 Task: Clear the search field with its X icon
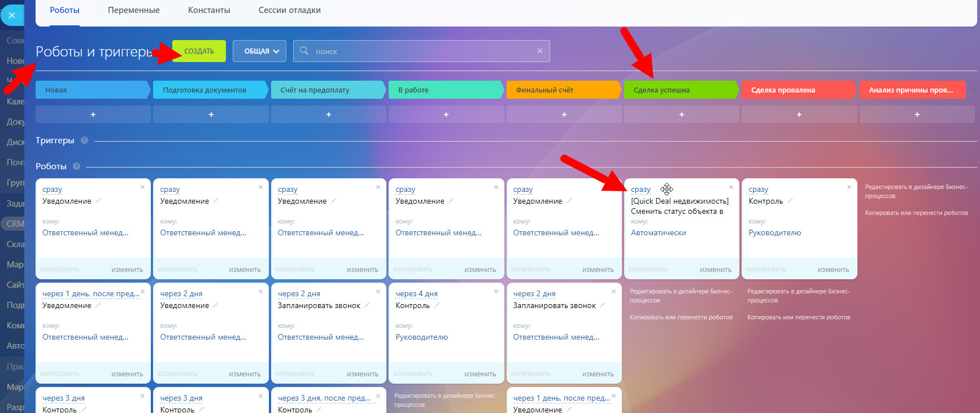[539, 51]
